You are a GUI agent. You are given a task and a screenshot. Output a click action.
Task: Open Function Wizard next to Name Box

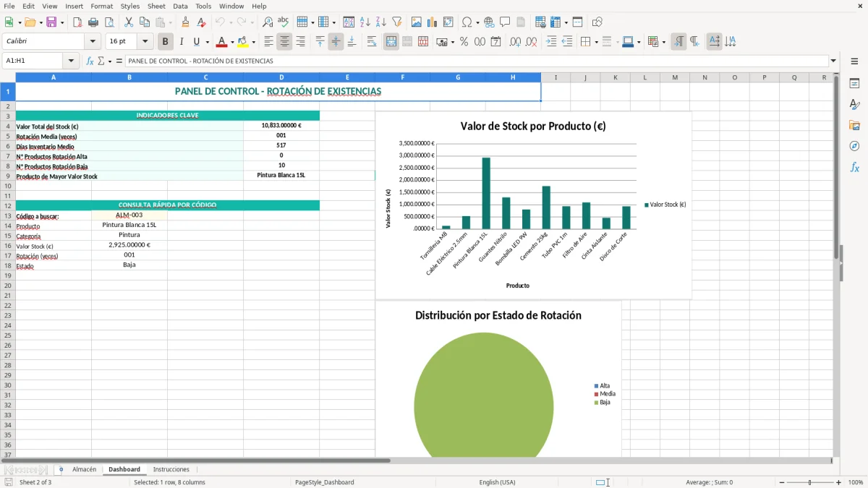pyautogui.click(x=90, y=61)
